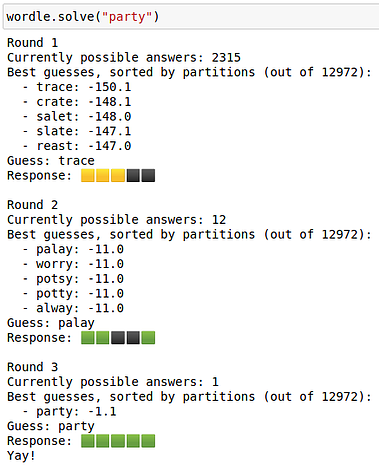Click the first yellow square in Round 1 response
Screen dimensions: 379x471
coord(88,176)
